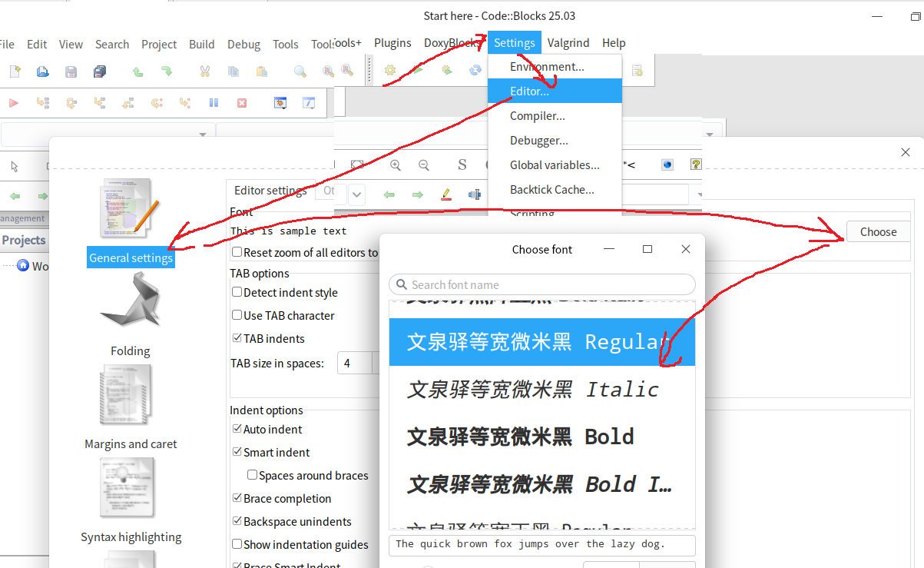
Task: Undo the last action
Action: tap(137, 71)
